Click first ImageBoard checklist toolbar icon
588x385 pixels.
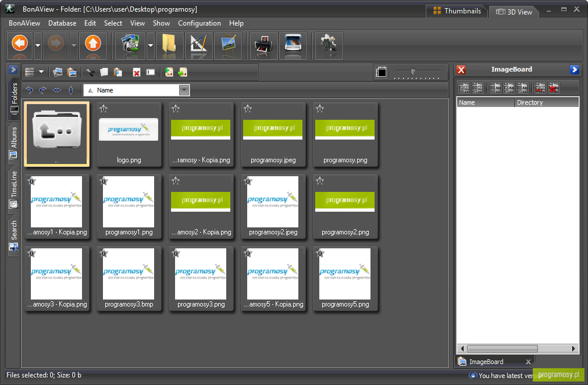pos(464,88)
